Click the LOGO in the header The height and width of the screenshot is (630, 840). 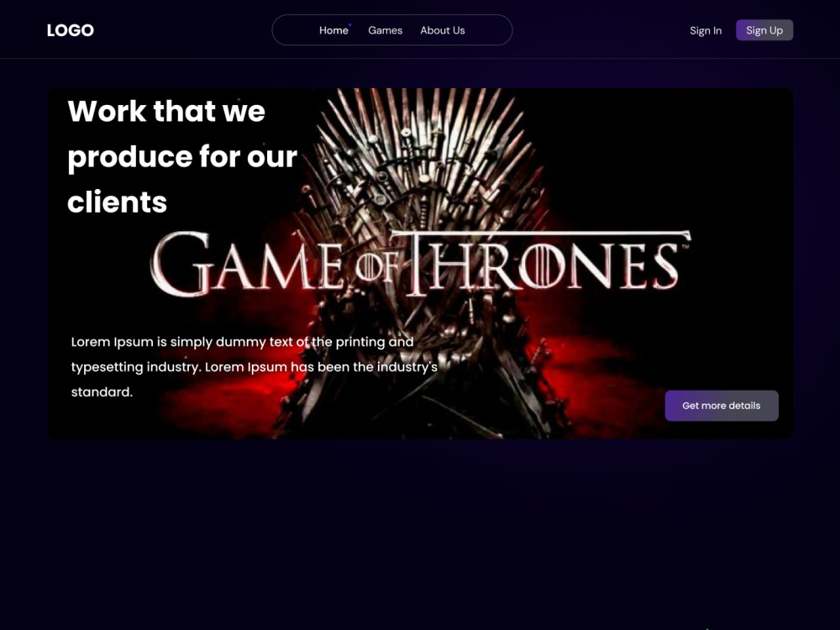pos(71,30)
